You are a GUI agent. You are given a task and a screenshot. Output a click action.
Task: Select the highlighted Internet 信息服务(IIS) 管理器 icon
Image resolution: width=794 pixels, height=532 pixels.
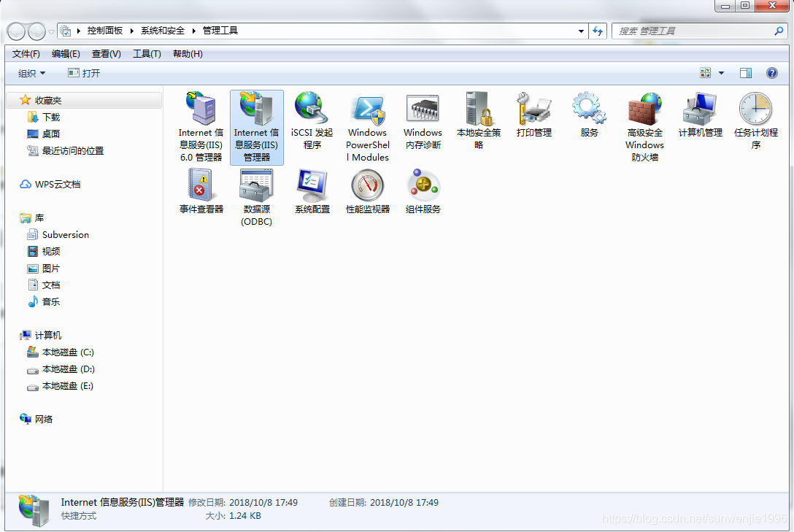[x=257, y=126]
